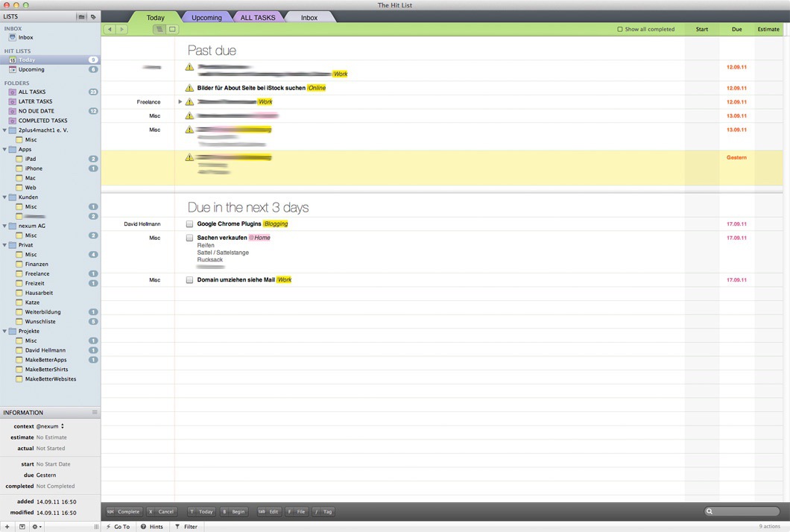Open the NO DUE DATE smart folder
The height and width of the screenshot is (532, 790).
[37, 111]
